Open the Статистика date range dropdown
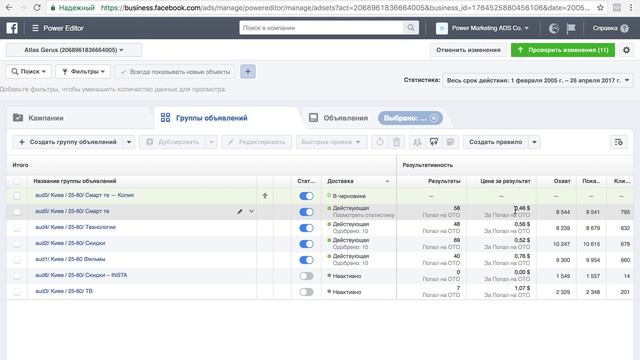This screenshot has height=360, width=640. click(x=538, y=80)
